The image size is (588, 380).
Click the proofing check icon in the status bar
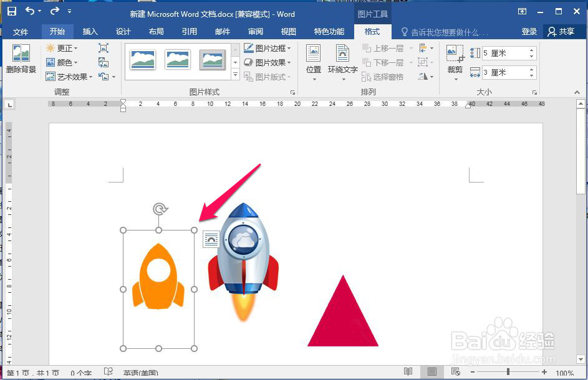tap(108, 371)
